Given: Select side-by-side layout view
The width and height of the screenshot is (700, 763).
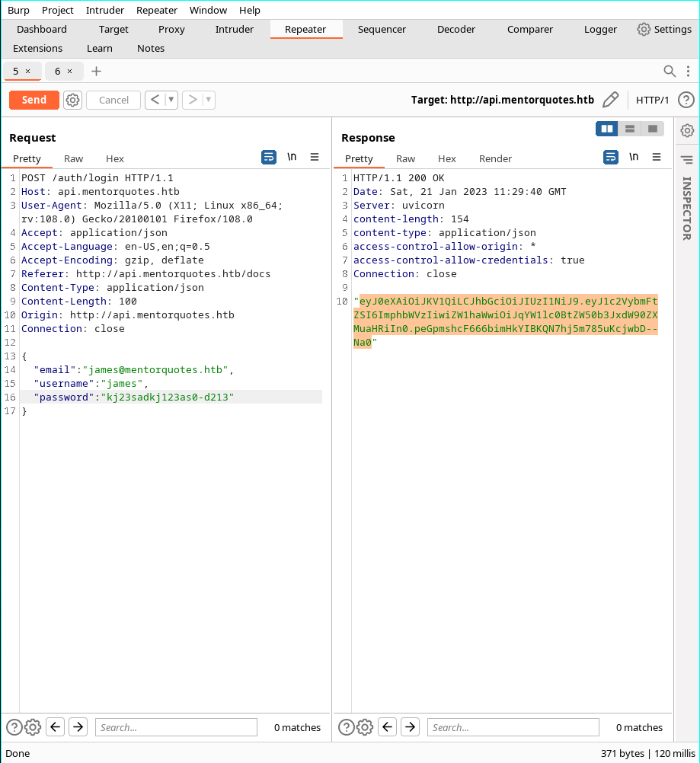Looking at the screenshot, I should coord(607,129).
